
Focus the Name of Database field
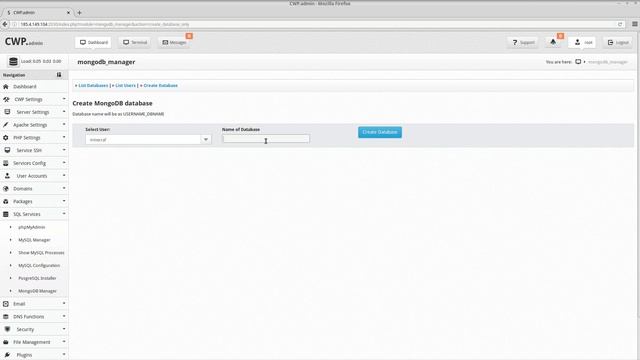tap(266, 139)
